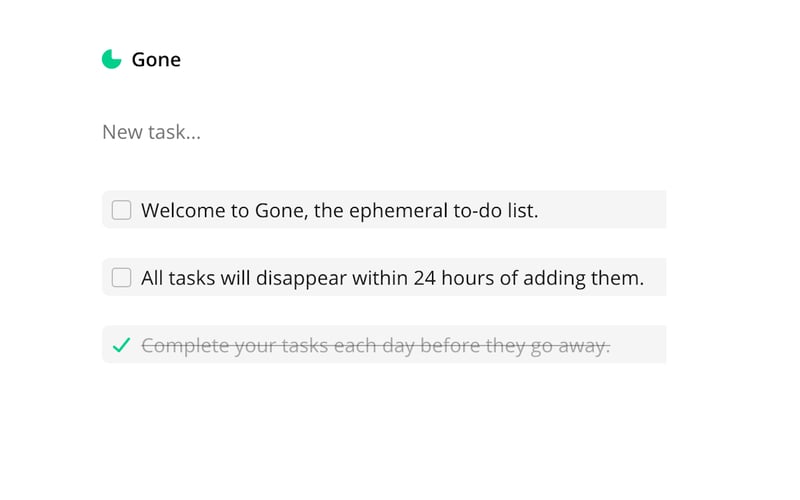Select the "All tasks will disappear" task text

tap(392, 278)
